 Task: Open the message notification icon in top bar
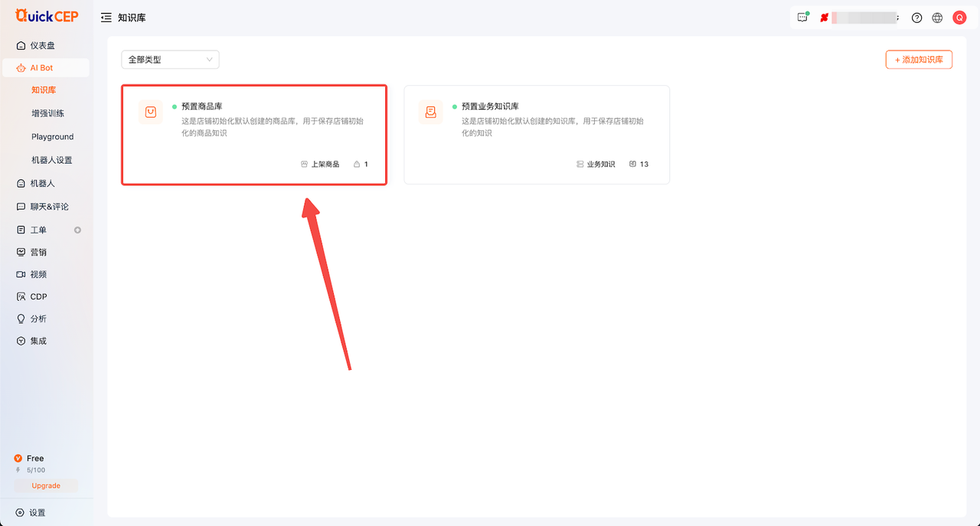pyautogui.click(x=802, y=17)
